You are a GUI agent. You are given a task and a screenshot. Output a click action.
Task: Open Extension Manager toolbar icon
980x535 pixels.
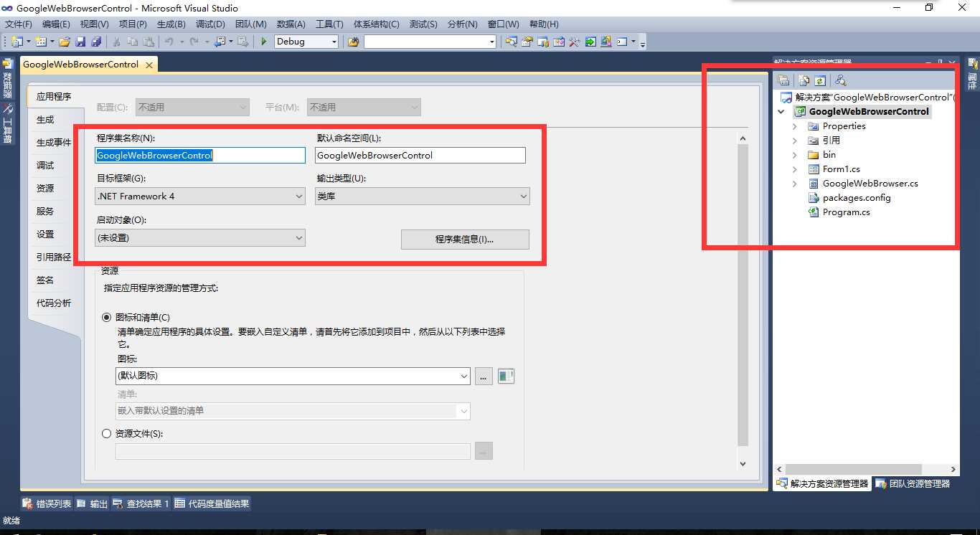pyautogui.click(x=606, y=42)
